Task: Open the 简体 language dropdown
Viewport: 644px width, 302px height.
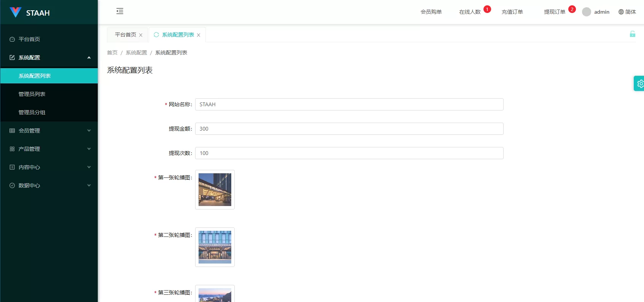Action: click(627, 12)
